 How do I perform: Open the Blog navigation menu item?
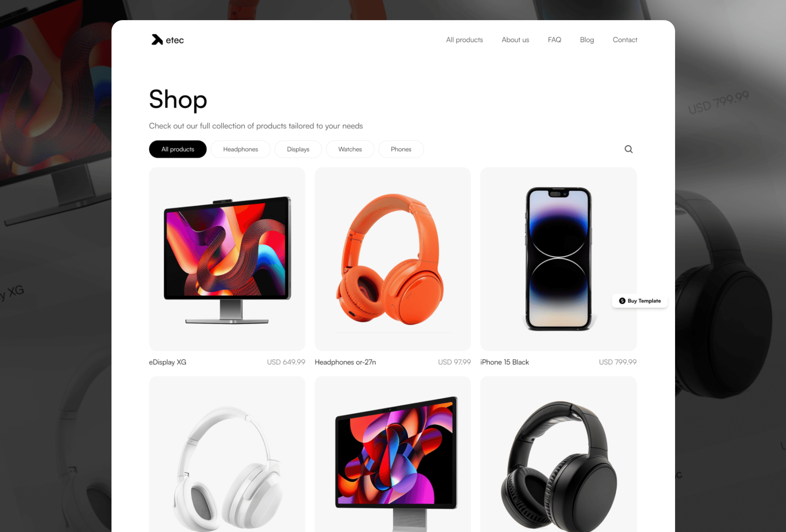[x=587, y=40]
